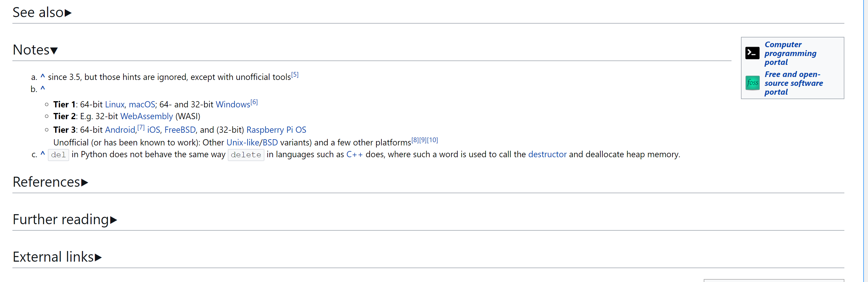
Task: Open the Linux link in Tier 1
Action: coord(115,105)
